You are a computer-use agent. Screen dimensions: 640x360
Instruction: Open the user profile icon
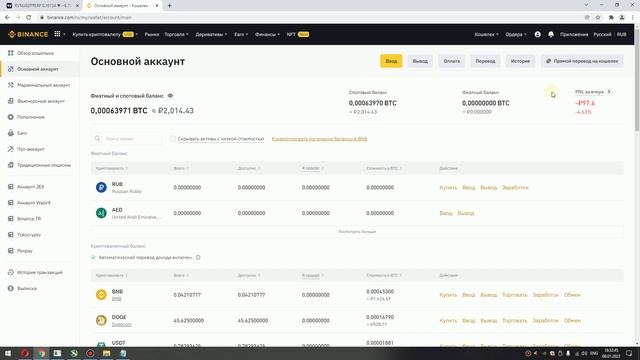coord(538,34)
